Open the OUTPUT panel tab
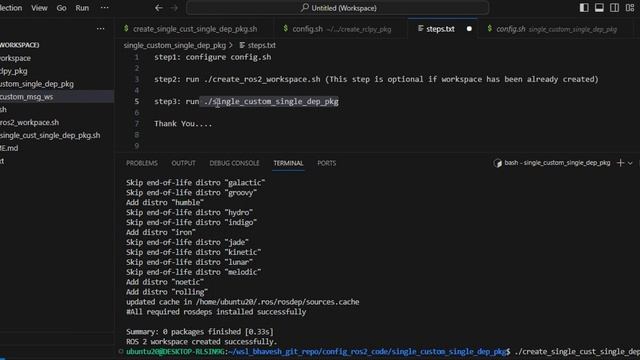Viewport: 640px width, 360px height. click(183, 163)
